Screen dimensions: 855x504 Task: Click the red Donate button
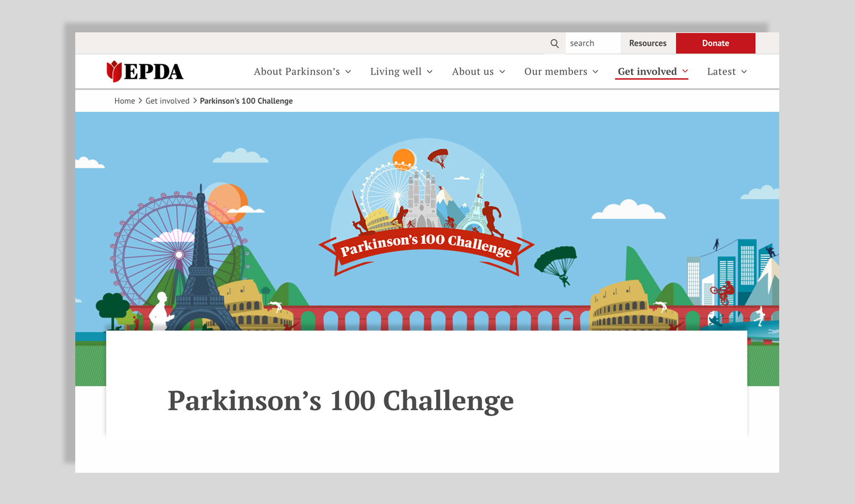click(716, 43)
